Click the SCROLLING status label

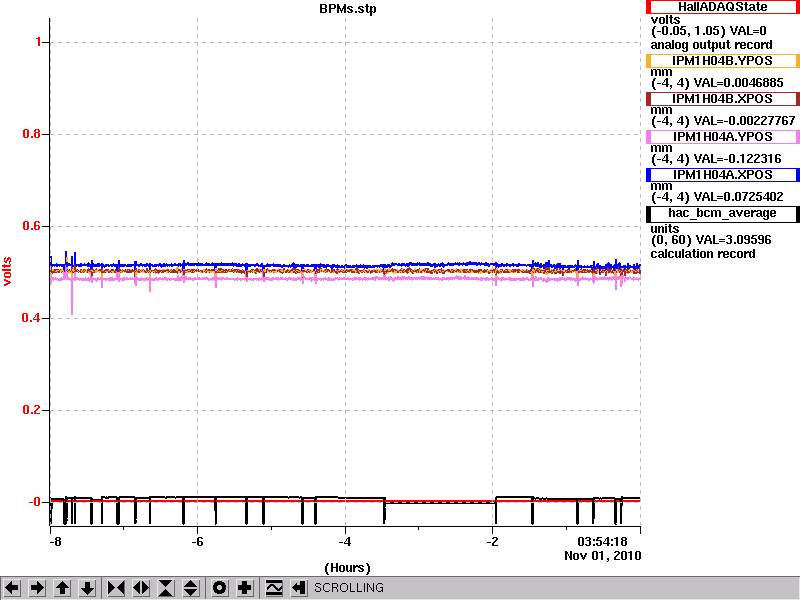click(x=349, y=588)
